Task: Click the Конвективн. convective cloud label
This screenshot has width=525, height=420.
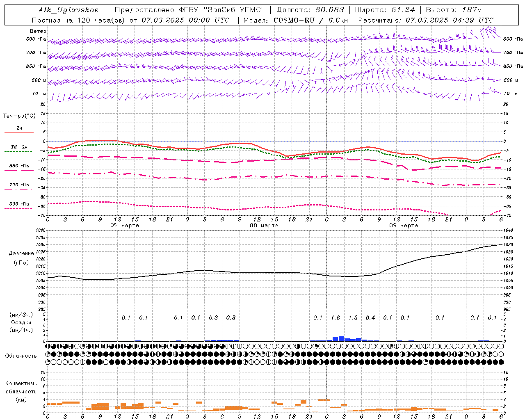Action: (21, 383)
